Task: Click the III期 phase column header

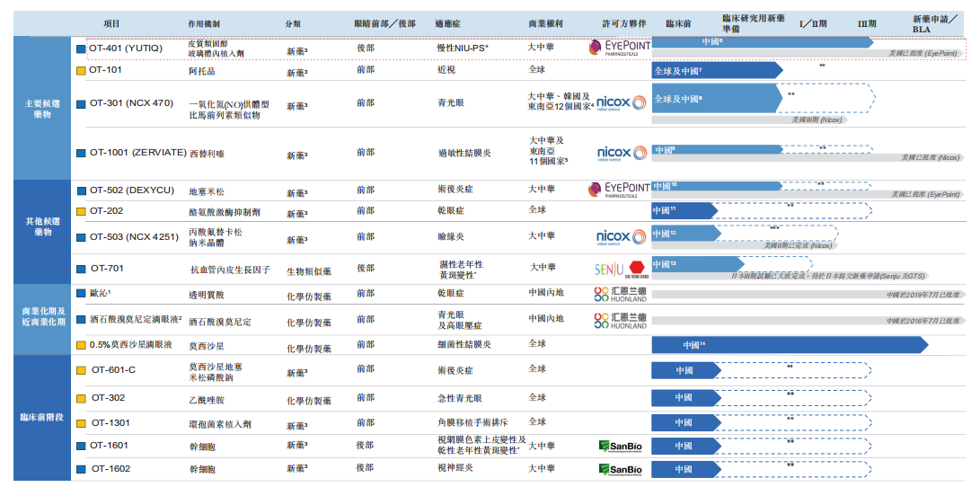Action: (x=867, y=22)
